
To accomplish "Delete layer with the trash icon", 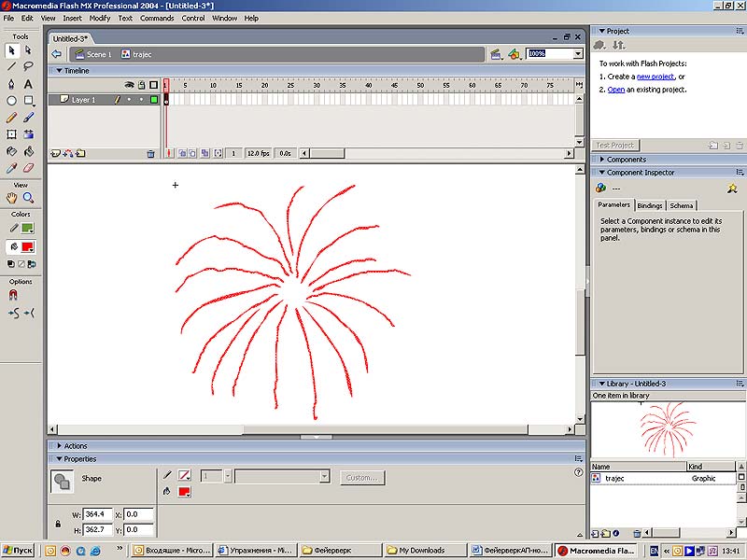I will coord(150,153).
